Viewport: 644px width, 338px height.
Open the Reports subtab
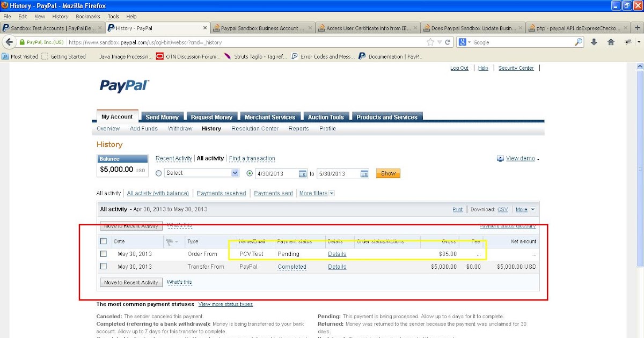299,129
